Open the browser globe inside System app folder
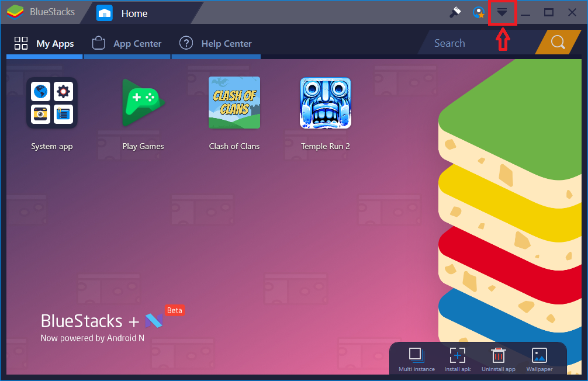This screenshot has height=381, width=588. point(40,91)
